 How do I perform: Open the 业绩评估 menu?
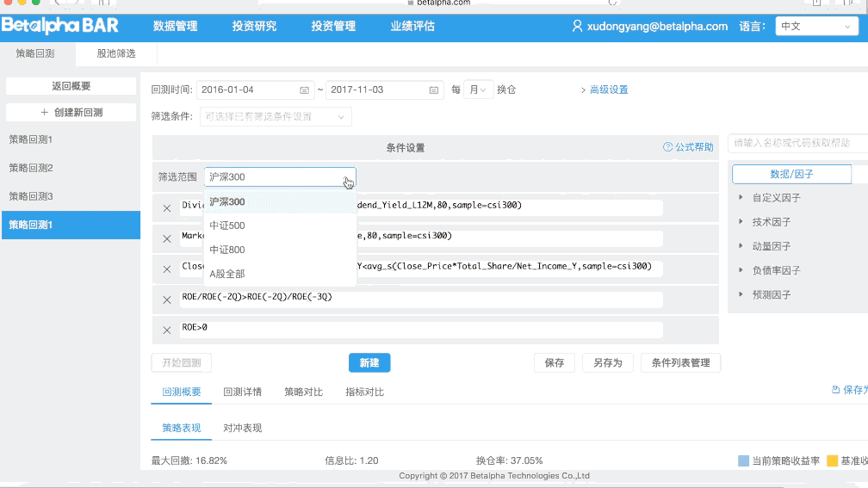coord(412,26)
